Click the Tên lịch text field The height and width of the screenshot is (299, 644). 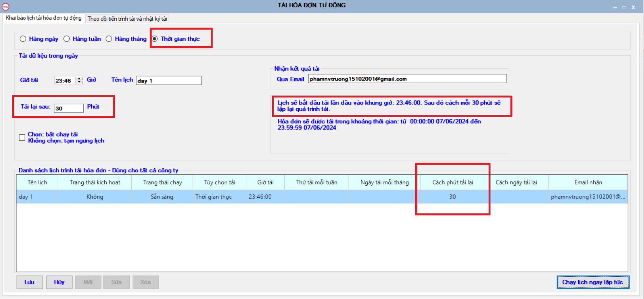tap(168, 81)
